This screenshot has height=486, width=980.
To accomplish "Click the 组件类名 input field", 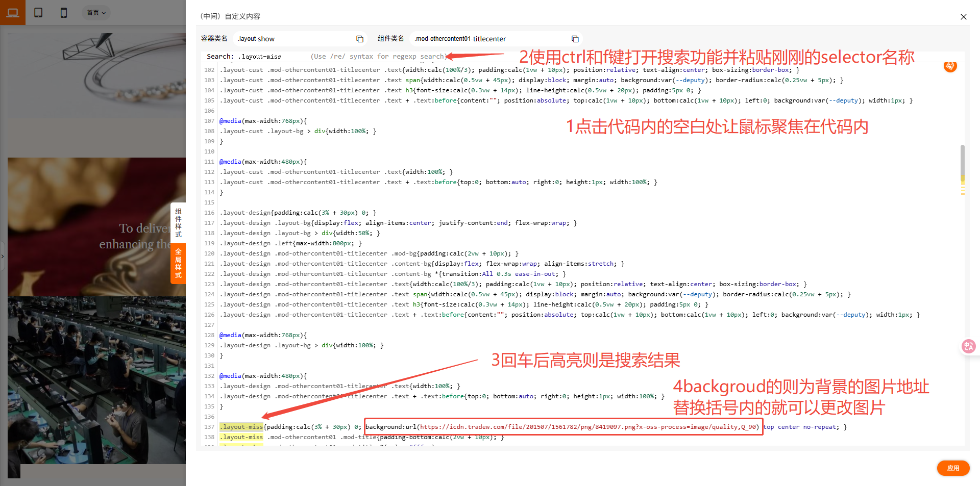I will 490,39.
